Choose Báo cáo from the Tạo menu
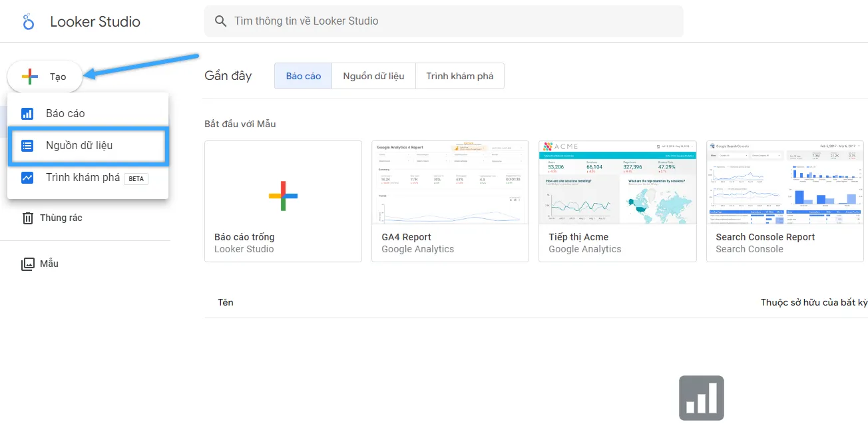This screenshot has height=430, width=868. [88, 113]
